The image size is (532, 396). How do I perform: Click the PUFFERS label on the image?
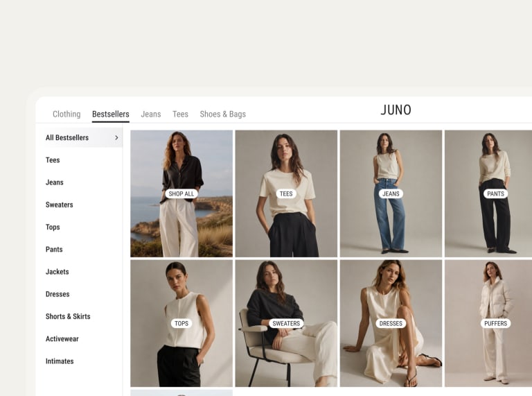pyautogui.click(x=495, y=323)
